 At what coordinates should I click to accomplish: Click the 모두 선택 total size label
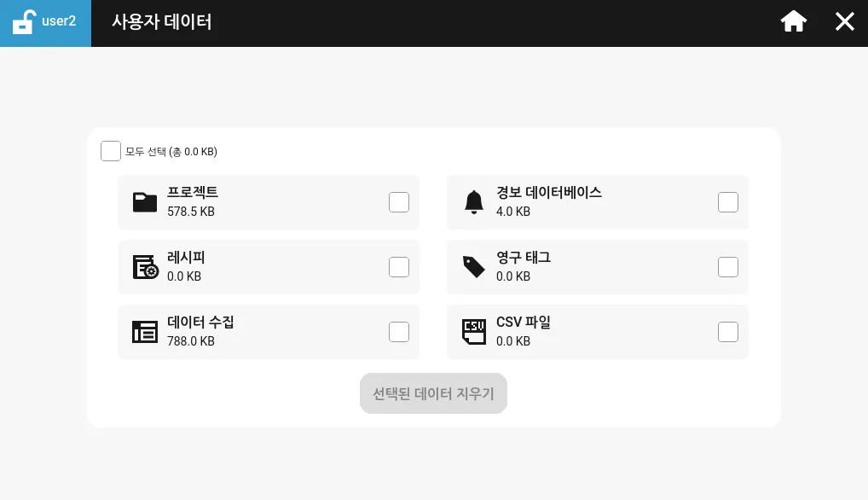171,152
